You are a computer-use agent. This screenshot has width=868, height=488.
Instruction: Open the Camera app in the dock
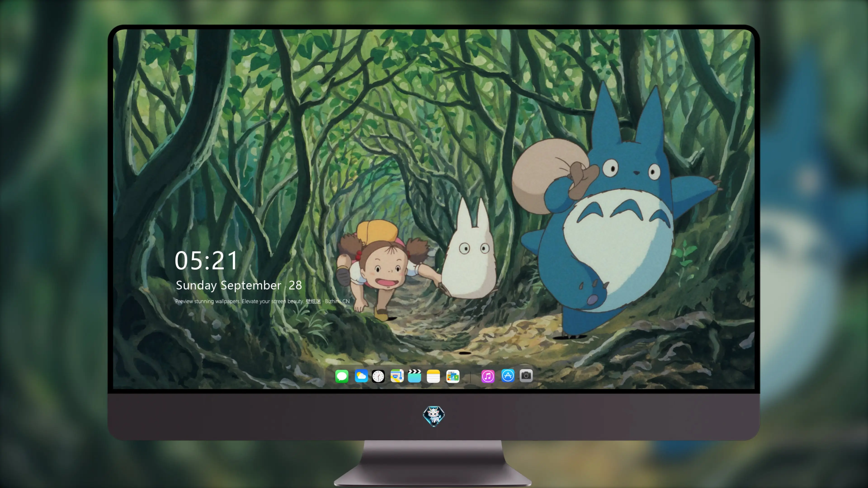[526, 375]
